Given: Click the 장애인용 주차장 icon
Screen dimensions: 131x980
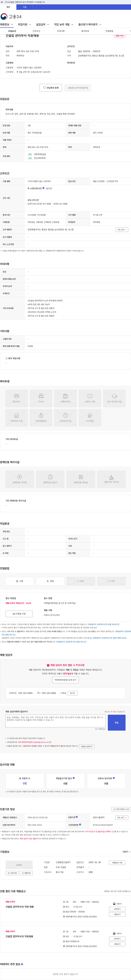Looking at the screenshot, I should click(x=20, y=479).
